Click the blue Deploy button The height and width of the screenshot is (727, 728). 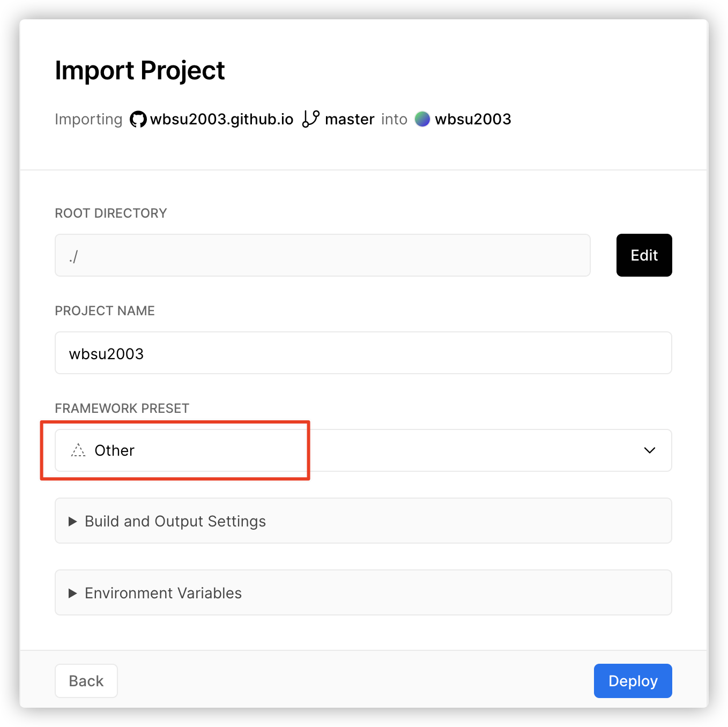[633, 681]
